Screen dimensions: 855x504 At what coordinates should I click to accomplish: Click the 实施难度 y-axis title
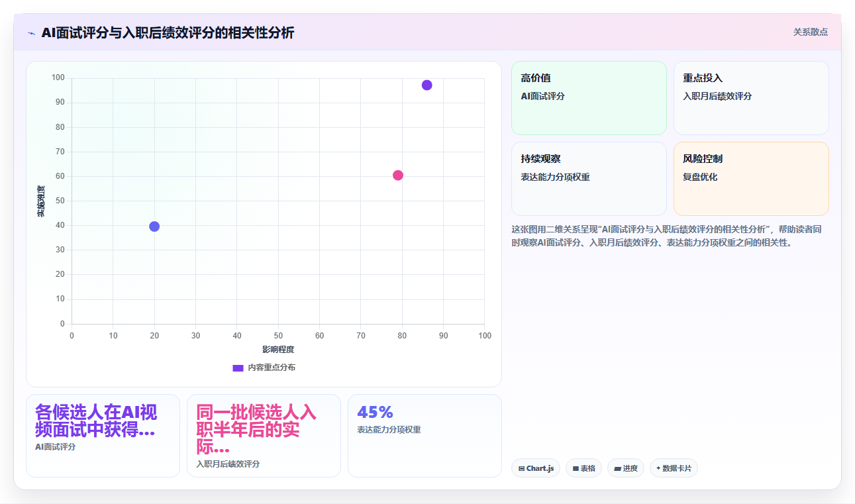pos(40,201)
